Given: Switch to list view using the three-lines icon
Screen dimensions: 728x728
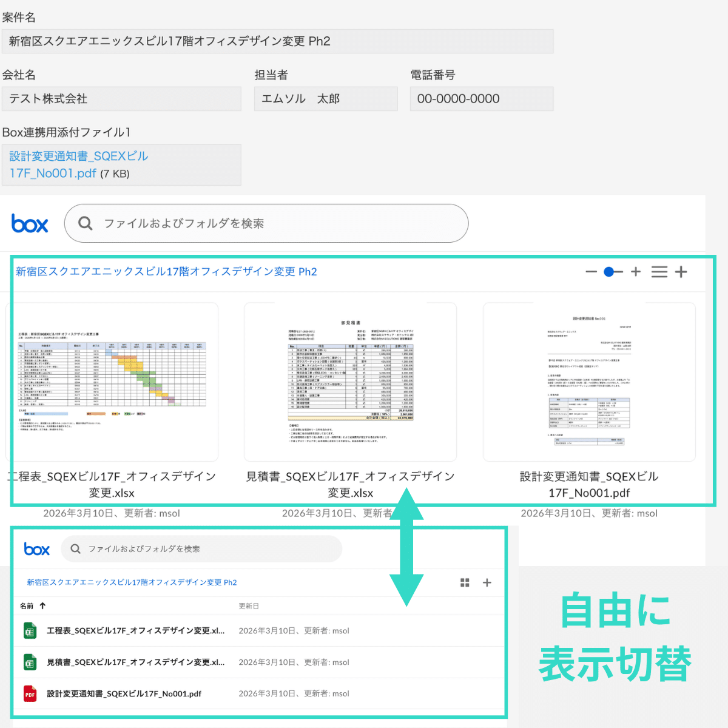Looking at the screenshot, I should 659,272.
